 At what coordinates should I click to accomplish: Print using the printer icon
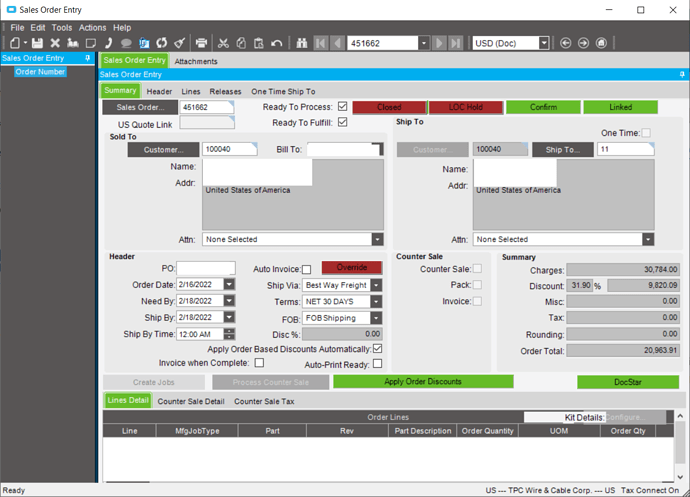pos(201,43)
